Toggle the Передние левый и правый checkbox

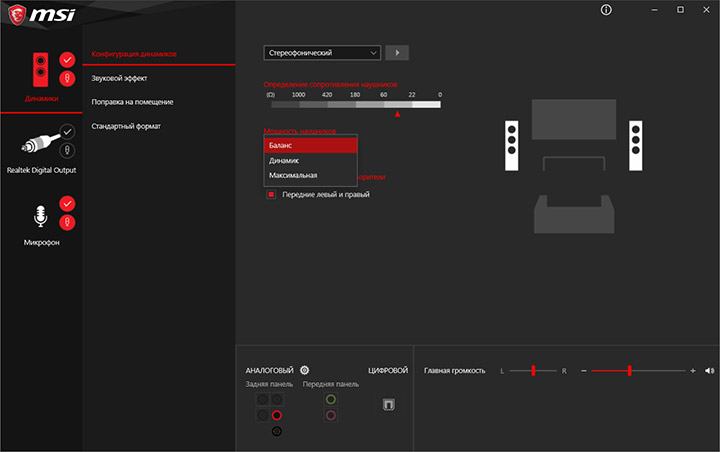(271, 194)
